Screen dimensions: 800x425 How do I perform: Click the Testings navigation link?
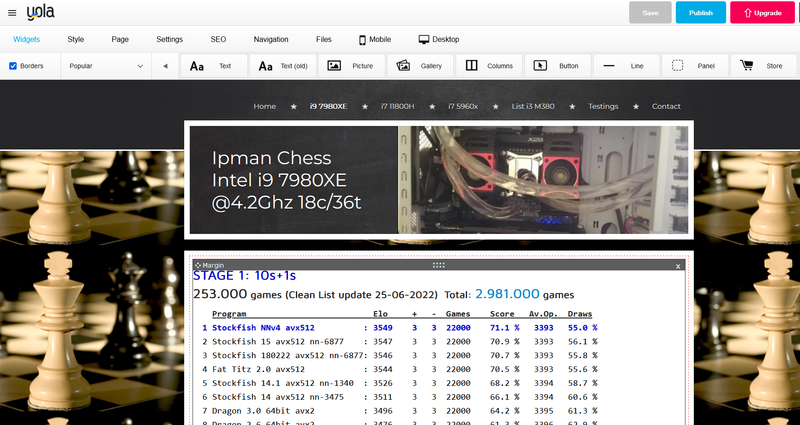pos(603,106)
